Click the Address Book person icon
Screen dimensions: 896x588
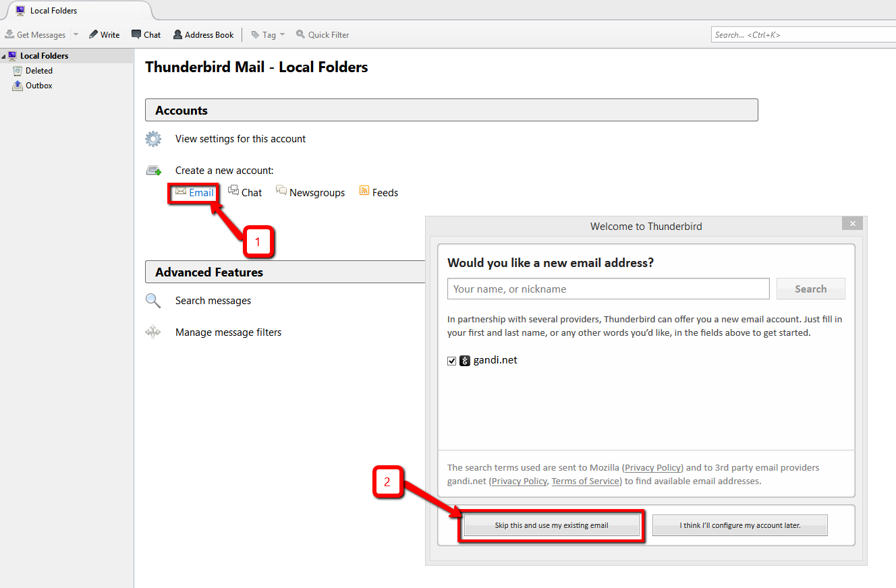tap(177, 34)
